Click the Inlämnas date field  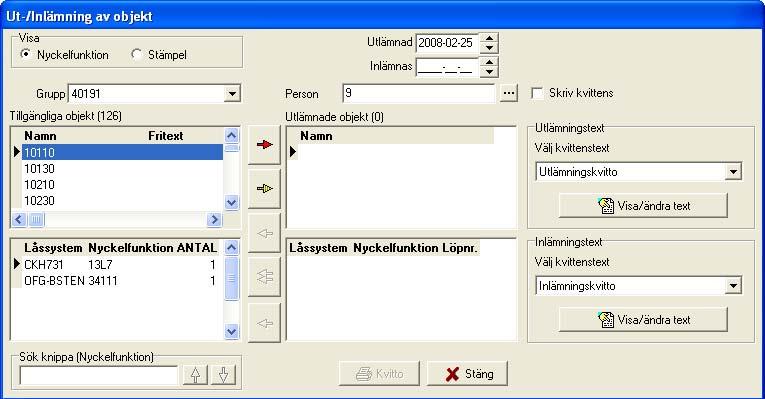[447, 67]
